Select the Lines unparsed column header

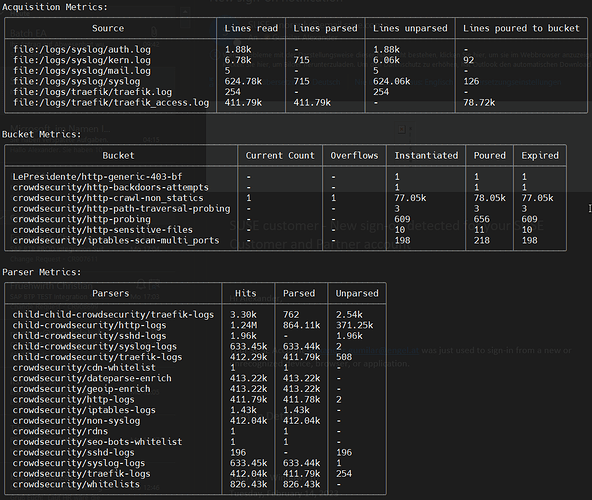pyautogui.click(x=410, y=28)
